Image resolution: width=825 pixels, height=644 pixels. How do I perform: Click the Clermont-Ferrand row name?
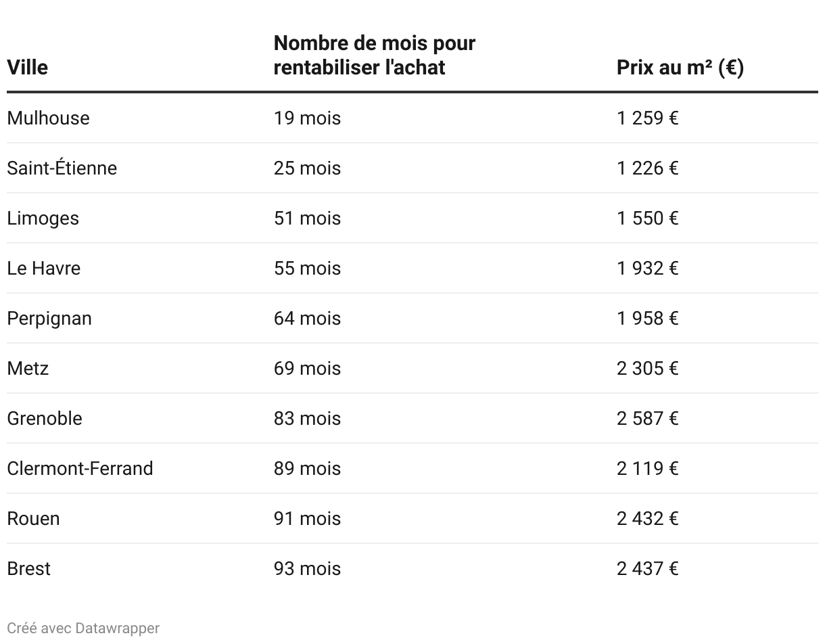80,468
